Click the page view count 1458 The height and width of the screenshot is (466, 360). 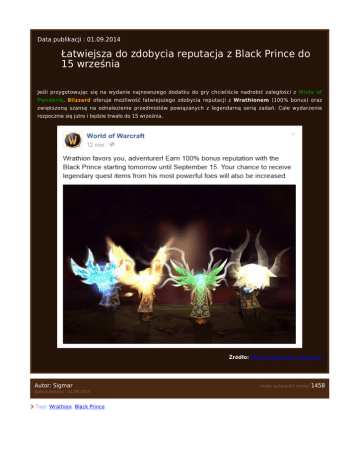[318, 385]
